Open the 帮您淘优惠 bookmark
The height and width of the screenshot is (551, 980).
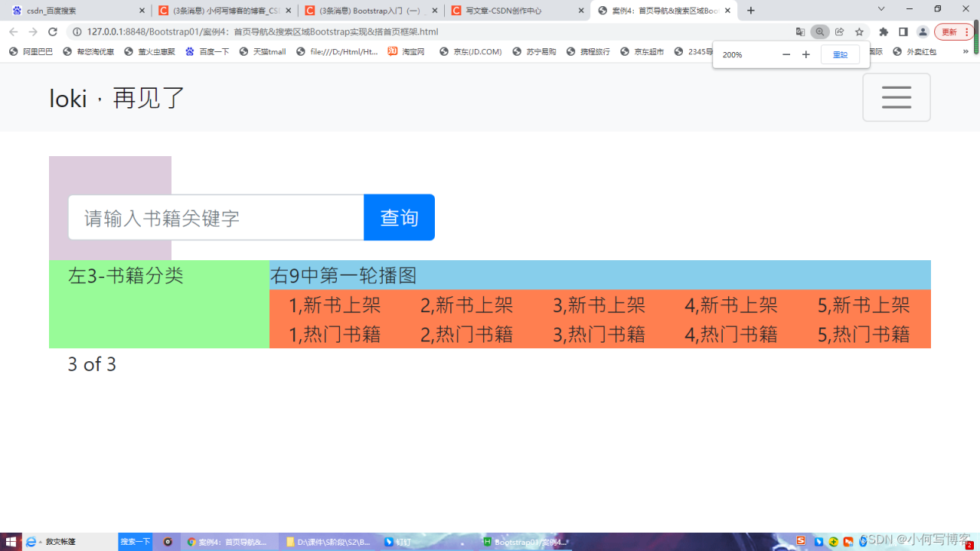coord(88,51)
